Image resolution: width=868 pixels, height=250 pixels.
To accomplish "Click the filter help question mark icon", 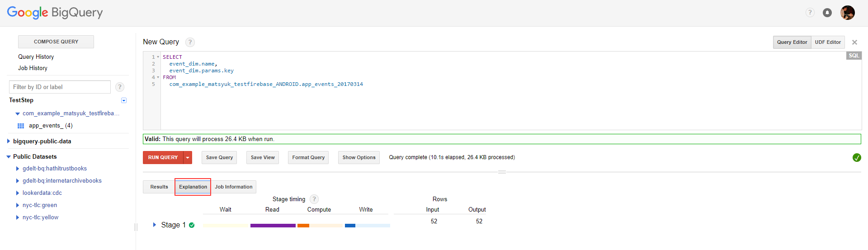I will coord(120,87).
